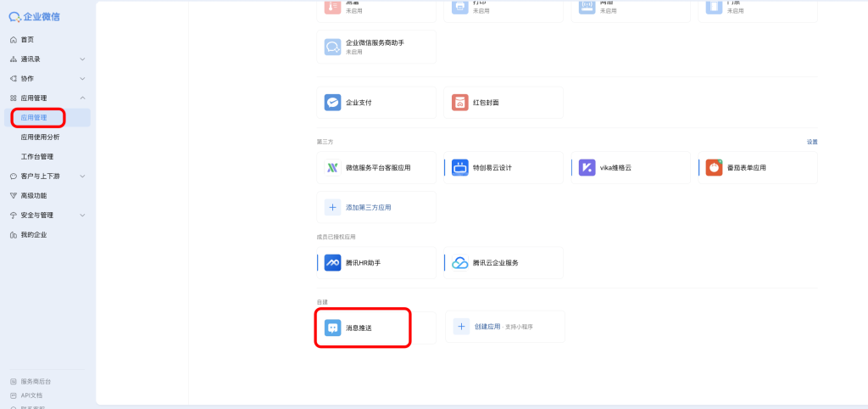
Task: Select 应用使用分析 in the sidebar
Action: pos(40,137)
